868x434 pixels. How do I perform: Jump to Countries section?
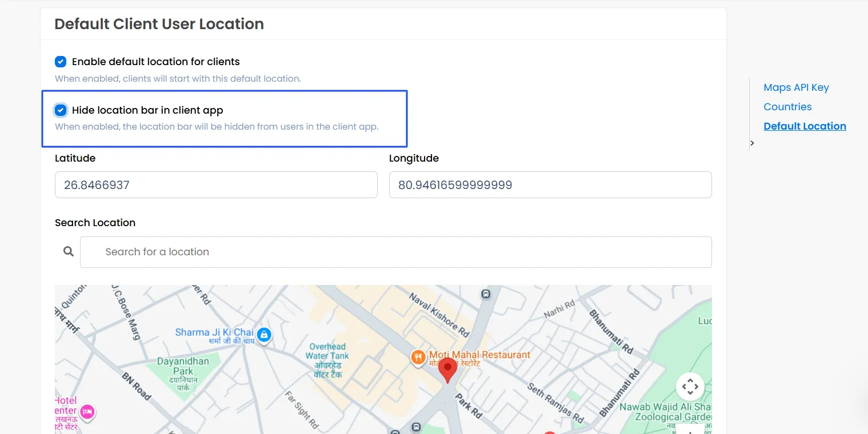click(787, 107)
